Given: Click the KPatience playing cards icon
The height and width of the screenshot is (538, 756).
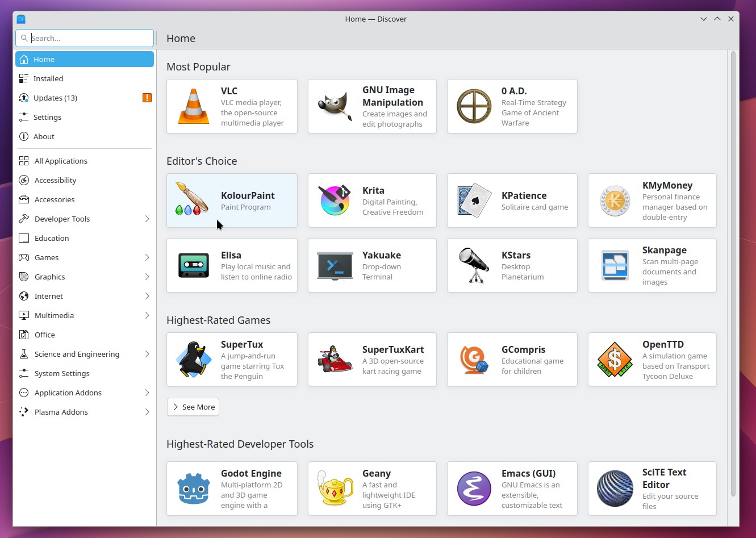Looking at the screenshot, I should click(x=474, y=201).
